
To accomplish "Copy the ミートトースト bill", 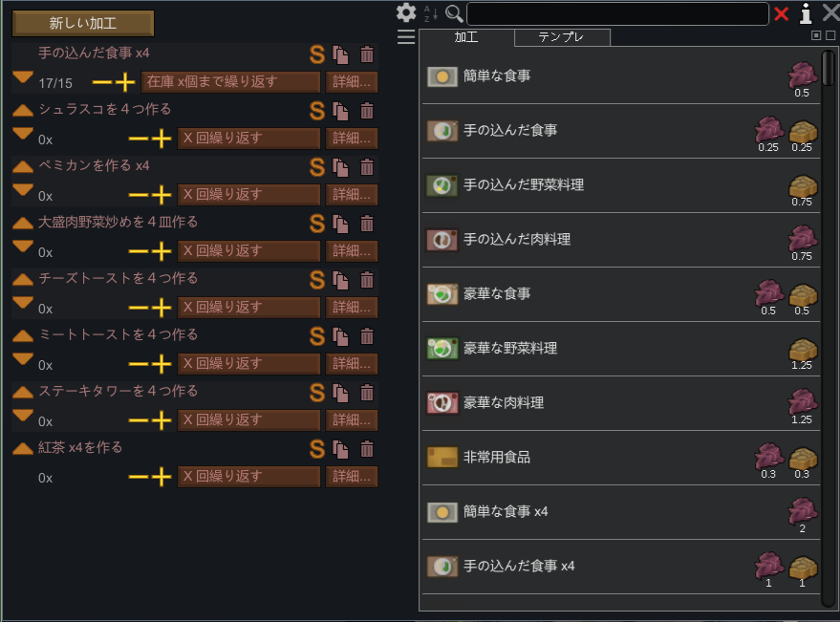I will pos(341,336).
